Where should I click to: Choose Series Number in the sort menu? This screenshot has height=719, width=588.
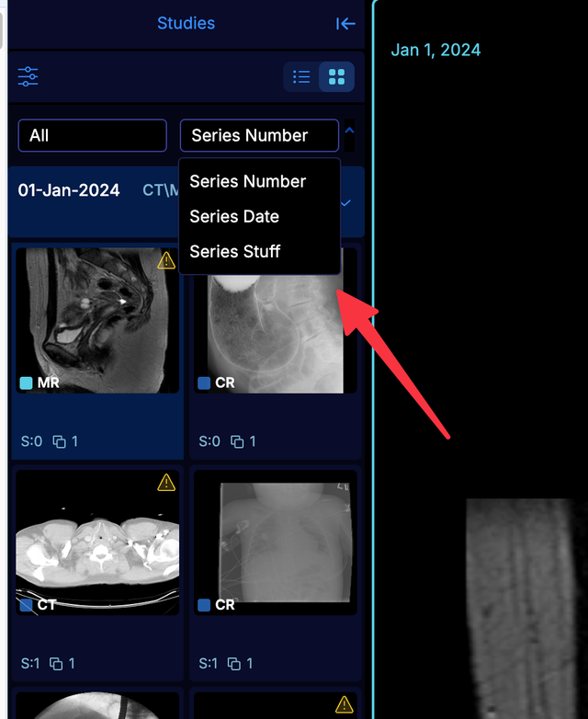pyautogui.click(x=248, y=181)
